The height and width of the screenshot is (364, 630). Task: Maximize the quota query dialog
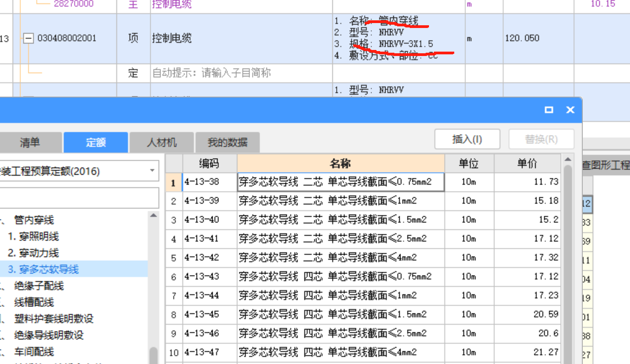[x=549, y=110]
